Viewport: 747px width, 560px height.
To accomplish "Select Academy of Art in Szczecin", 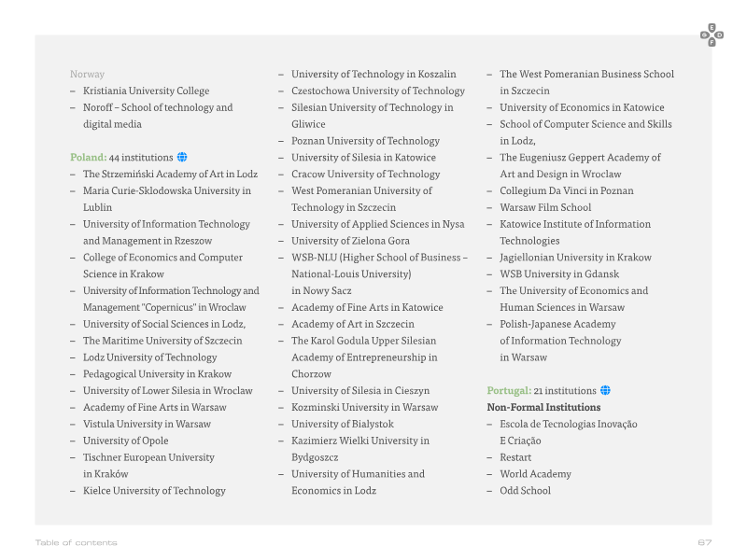I will 353,324.
